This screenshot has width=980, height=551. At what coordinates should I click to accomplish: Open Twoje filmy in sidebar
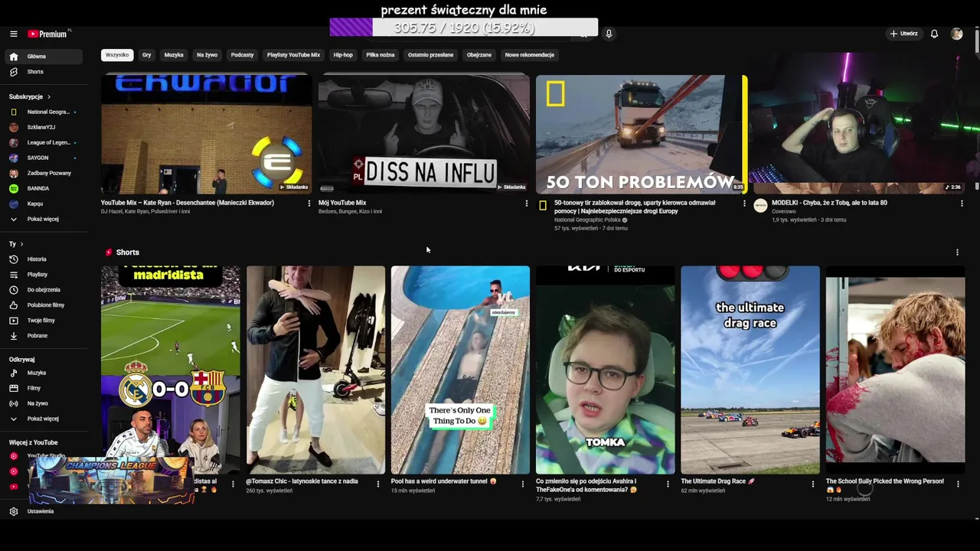coord(42,321)
